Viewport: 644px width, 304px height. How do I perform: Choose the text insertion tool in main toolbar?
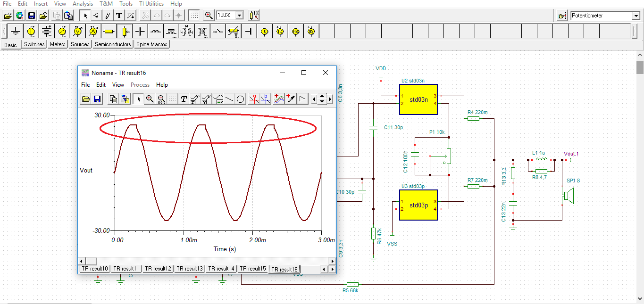point(119,16)
